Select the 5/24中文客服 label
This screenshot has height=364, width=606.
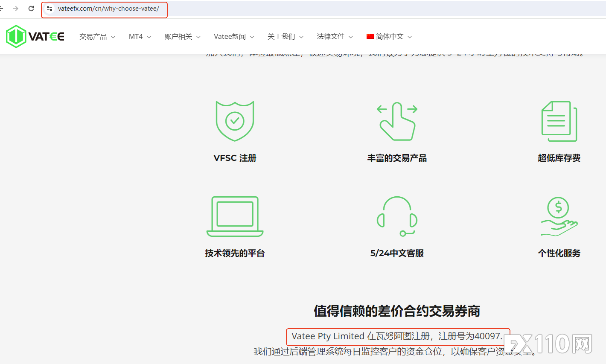coord(397,253)
